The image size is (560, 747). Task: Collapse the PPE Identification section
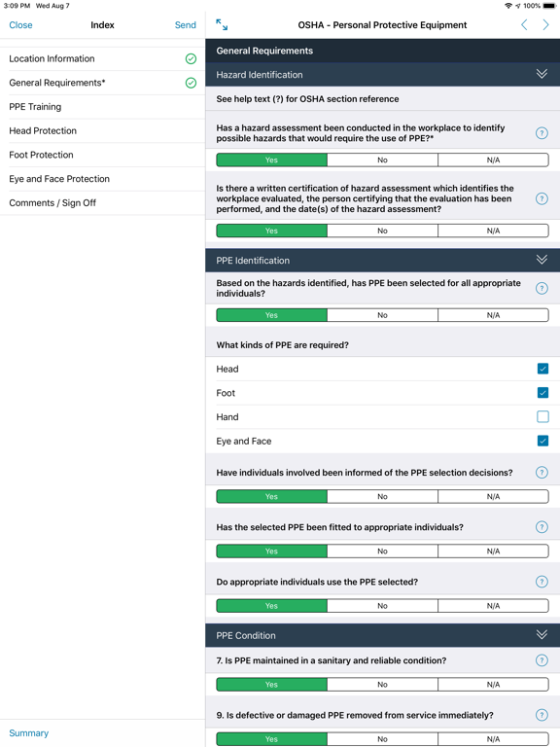(542, 260)
